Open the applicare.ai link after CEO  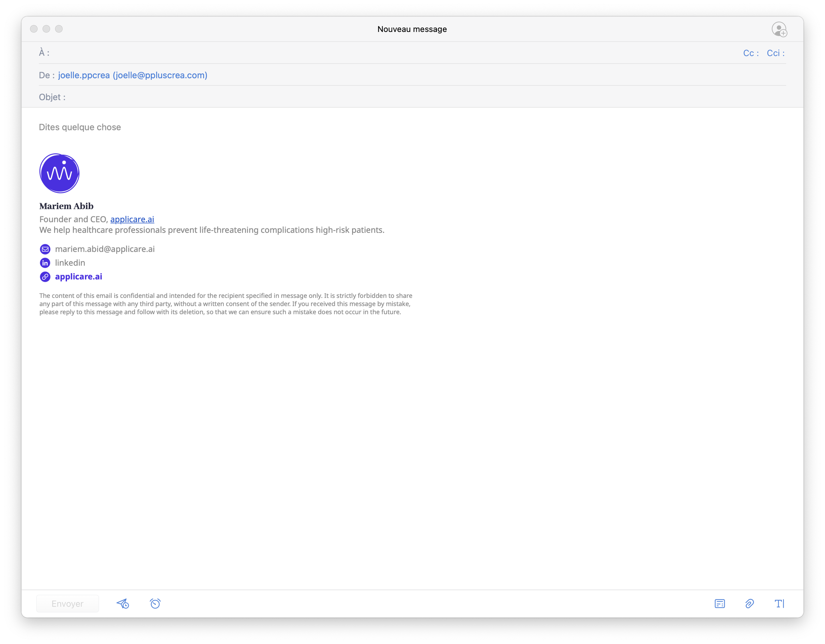pos(132,219)
